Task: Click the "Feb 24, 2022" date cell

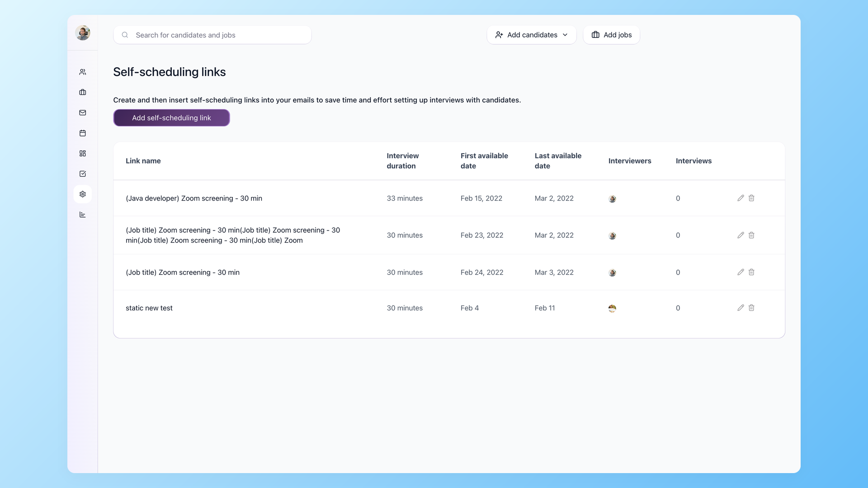Action: point(482,272)
